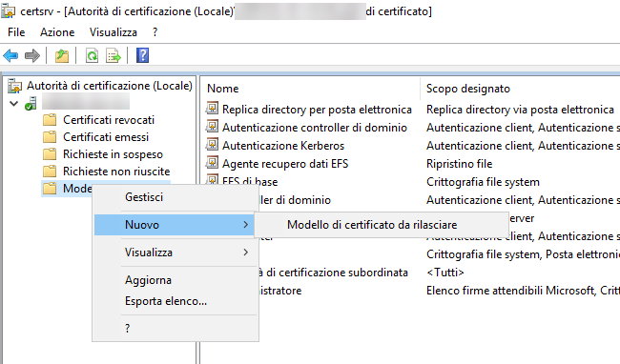Select the di certificazione subordinata row

pos(334,273)
